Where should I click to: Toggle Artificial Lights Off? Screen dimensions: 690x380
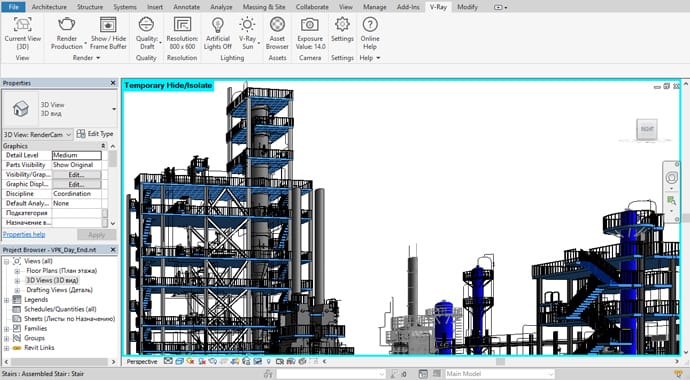click(218, 24)
